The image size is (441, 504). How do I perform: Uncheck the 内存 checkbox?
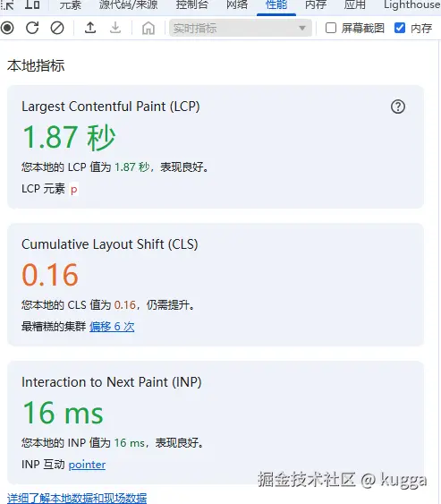pyautogui.click(x=400, y=28)
